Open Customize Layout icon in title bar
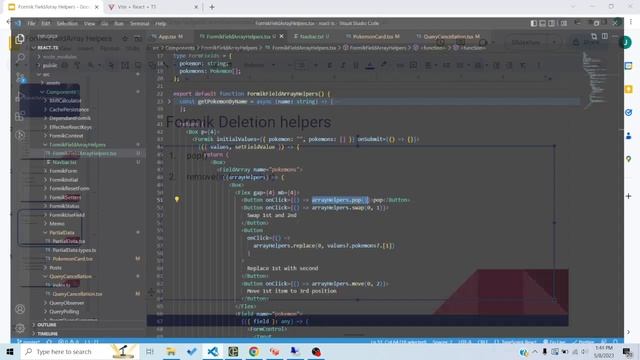640x360 pixels. tap(564, 23)
